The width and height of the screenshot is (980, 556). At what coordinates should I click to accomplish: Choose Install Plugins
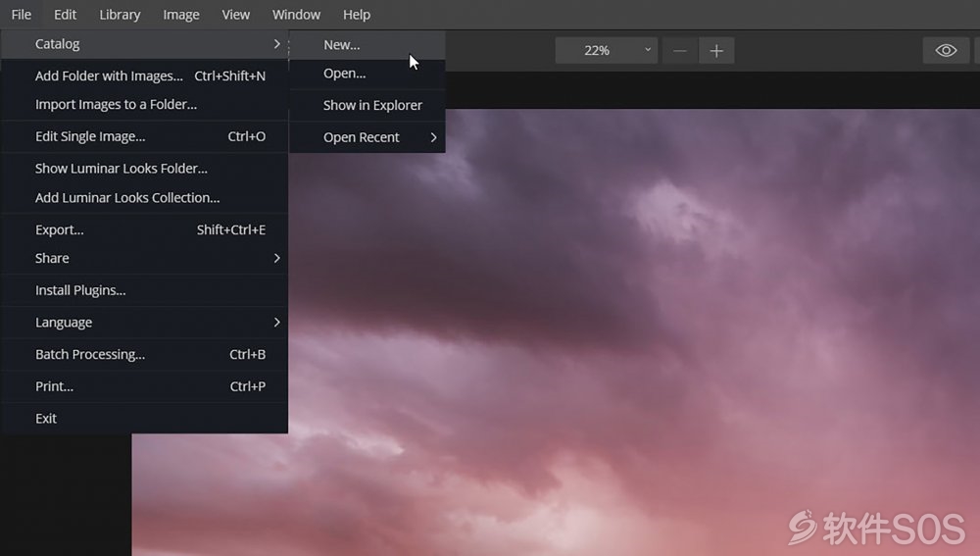coord(144,290)
